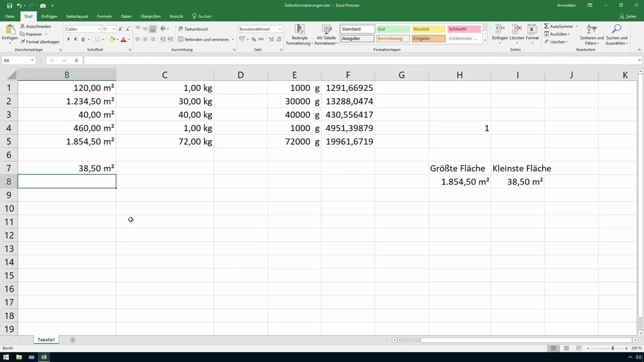Viewport: 644px width, 362px height.
Task: Open the Zellen Format menu
Action: (x=532, y=34)
